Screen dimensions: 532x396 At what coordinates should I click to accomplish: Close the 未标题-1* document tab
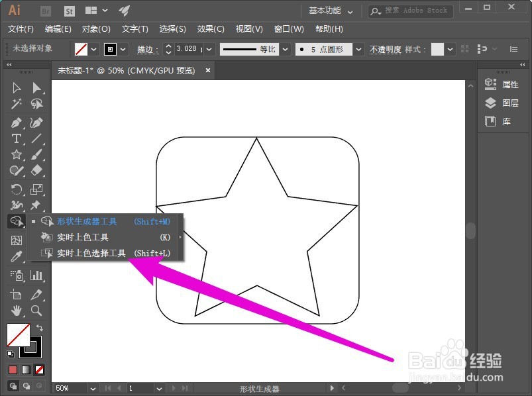click(x=208, y=70)
